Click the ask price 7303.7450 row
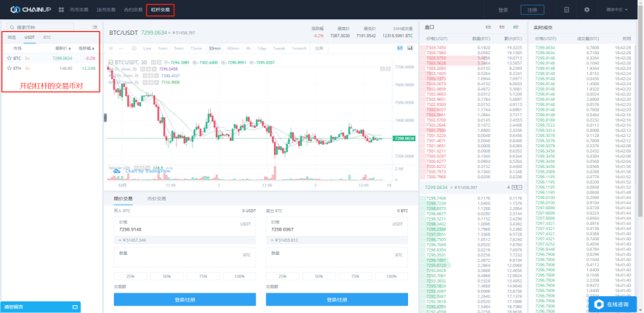This screenshot has width=644, height=313. pyautogui.click(x=473, y=47)
